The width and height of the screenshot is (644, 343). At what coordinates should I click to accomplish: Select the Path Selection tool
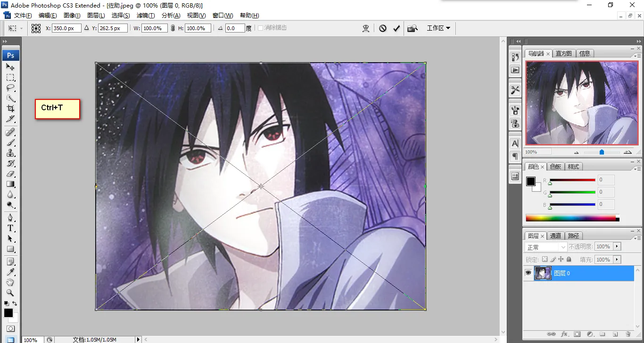click(10, 238)
